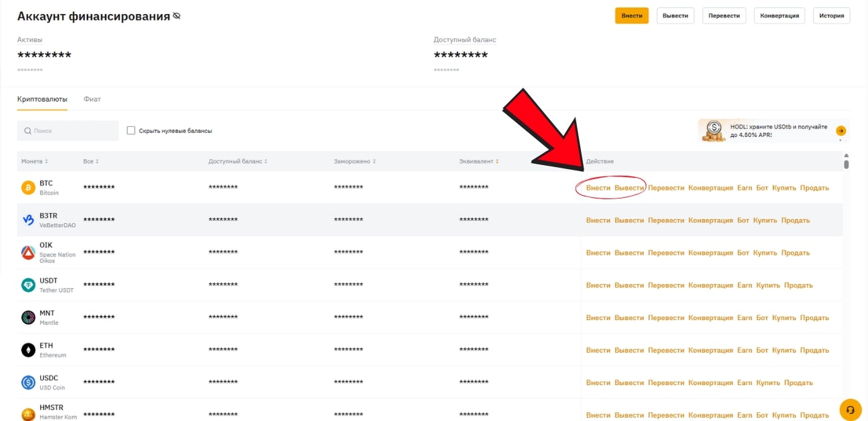
Task: Click Конвертация in the OIK row
Action: click(x=710, y=253)
